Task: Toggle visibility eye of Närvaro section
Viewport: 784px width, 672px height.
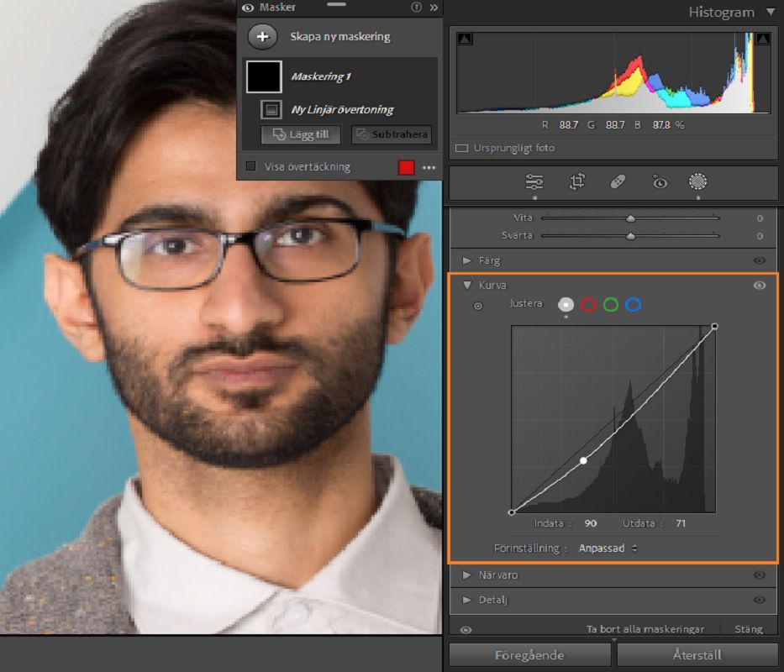Action: tap(760, 575)
